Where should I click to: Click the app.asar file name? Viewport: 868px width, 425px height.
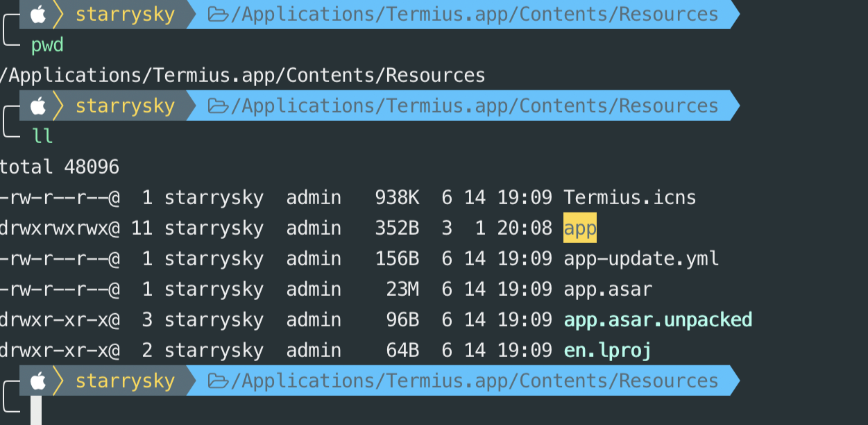click(608, 290)
